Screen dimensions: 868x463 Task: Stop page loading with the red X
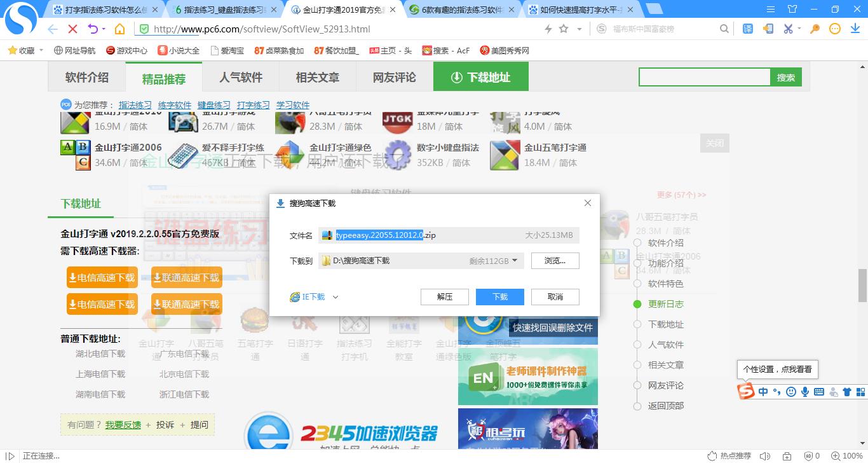click(x=72, y=29)
